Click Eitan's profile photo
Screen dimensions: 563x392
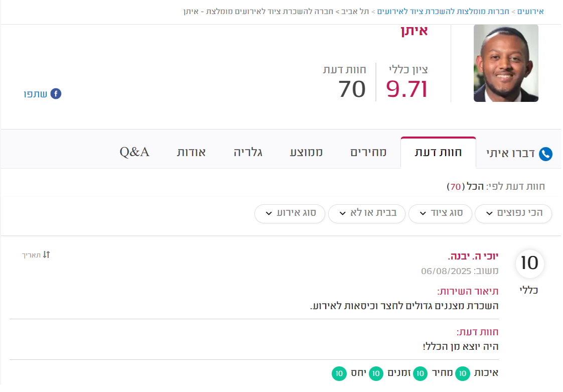(506, 63)
